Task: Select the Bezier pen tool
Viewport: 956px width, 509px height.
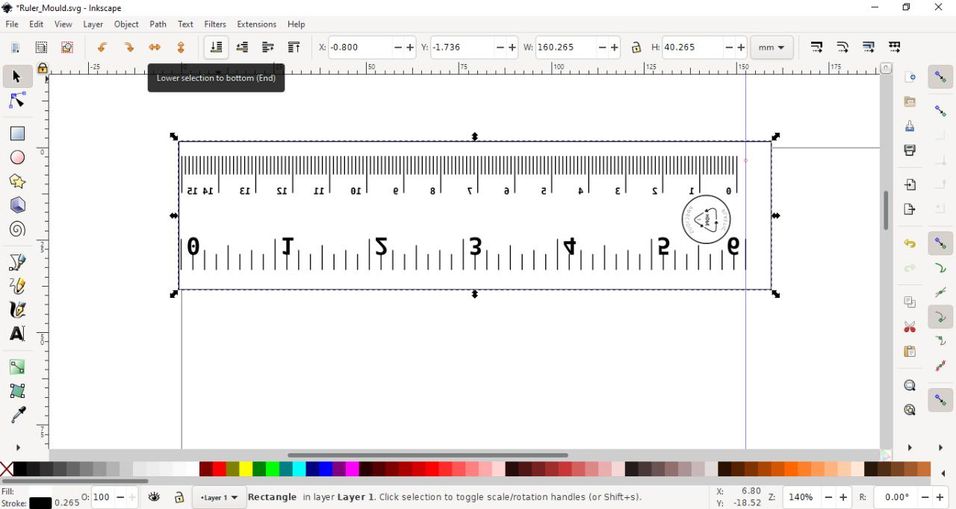Action: pyautogui.click(x=17, y=262)
